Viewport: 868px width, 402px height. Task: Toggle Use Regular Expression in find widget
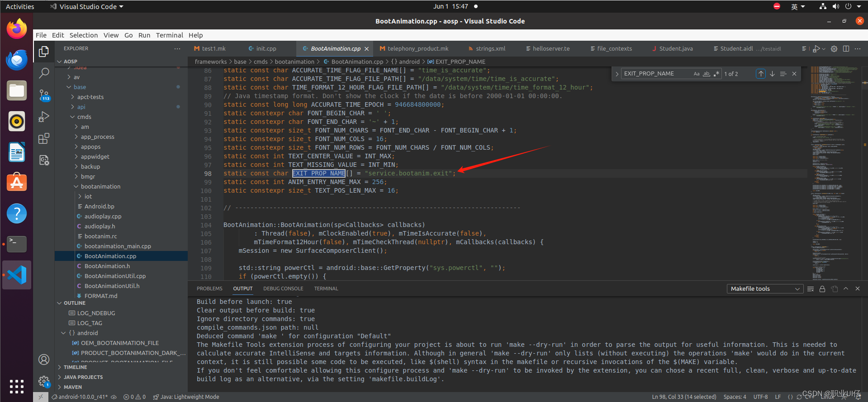point(716,74)
